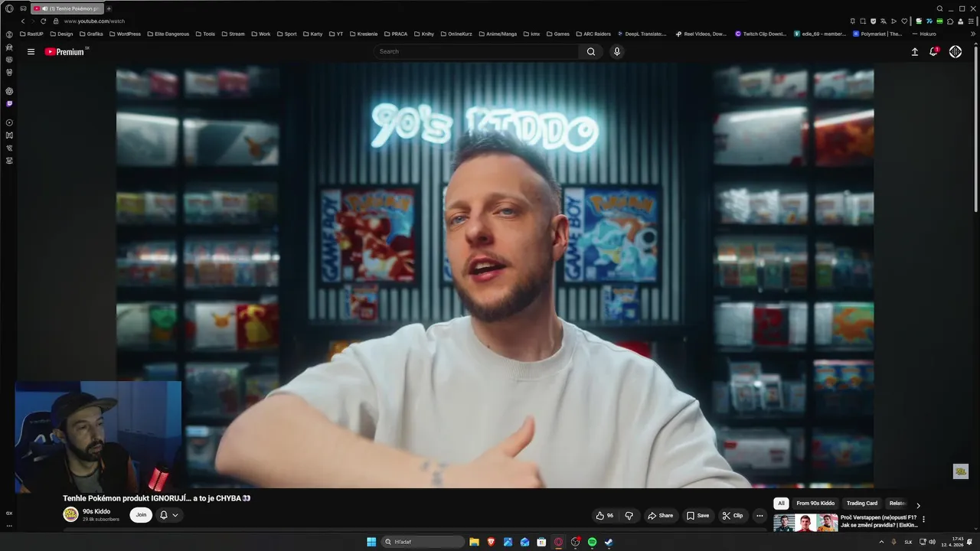
Task: Open the YouTube upload/create icon
Action: pos(914,51)
